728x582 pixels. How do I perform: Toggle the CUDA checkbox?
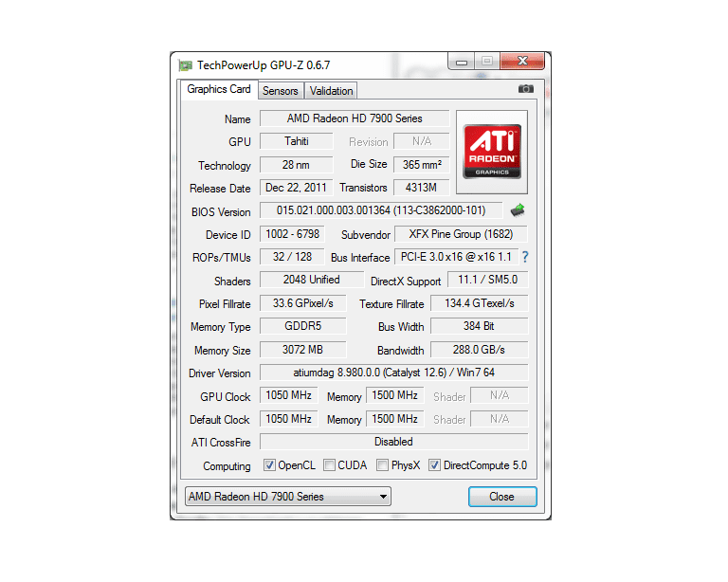click(x=329, y=465)
